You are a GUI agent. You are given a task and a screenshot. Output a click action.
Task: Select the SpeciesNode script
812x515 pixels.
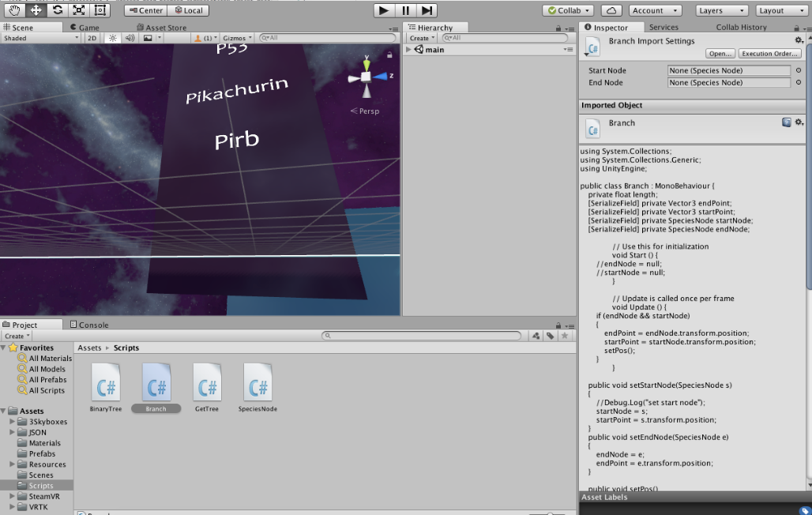(x=258, y=388)
